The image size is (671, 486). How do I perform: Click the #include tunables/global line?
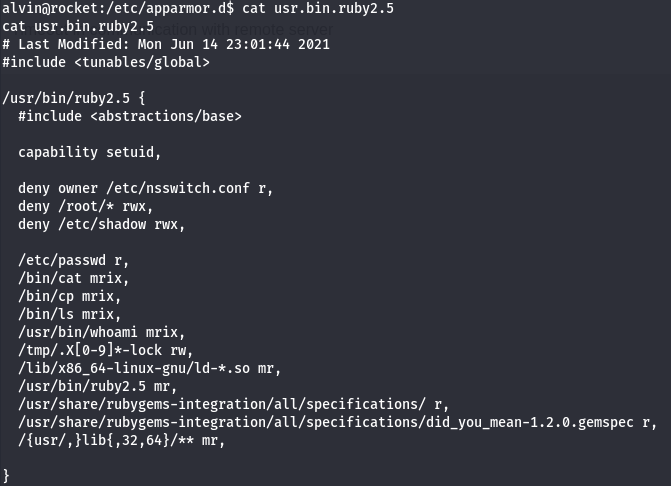106,62
